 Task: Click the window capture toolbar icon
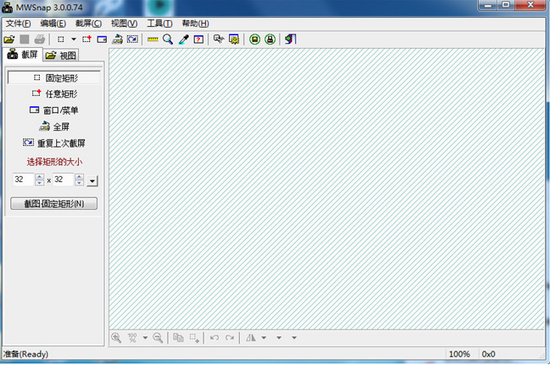coord(102,39)
